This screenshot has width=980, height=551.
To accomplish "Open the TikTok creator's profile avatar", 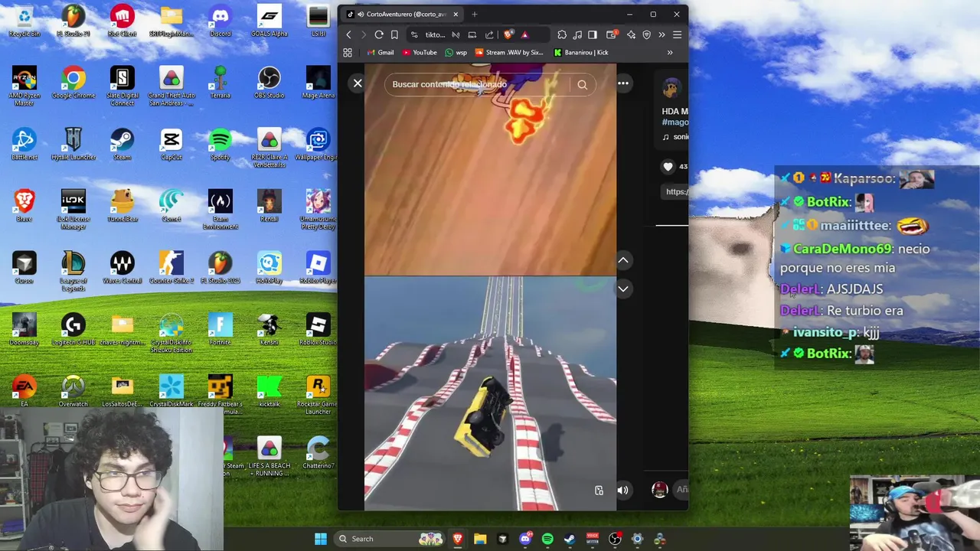I will click(671, 88).
